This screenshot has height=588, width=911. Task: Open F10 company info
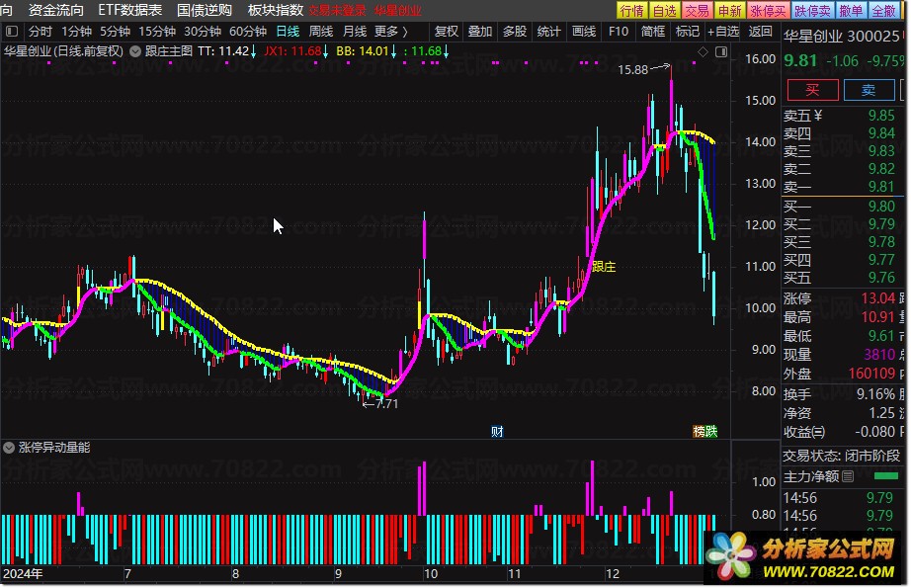click(619, 32)
